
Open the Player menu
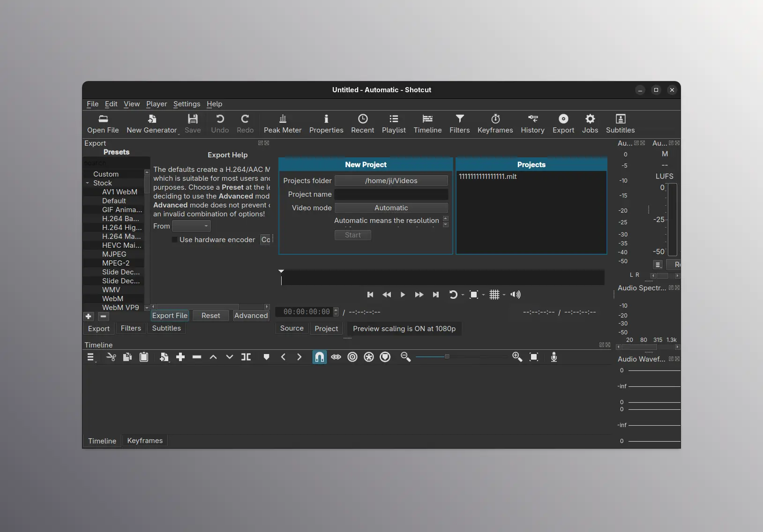(157, 104)
